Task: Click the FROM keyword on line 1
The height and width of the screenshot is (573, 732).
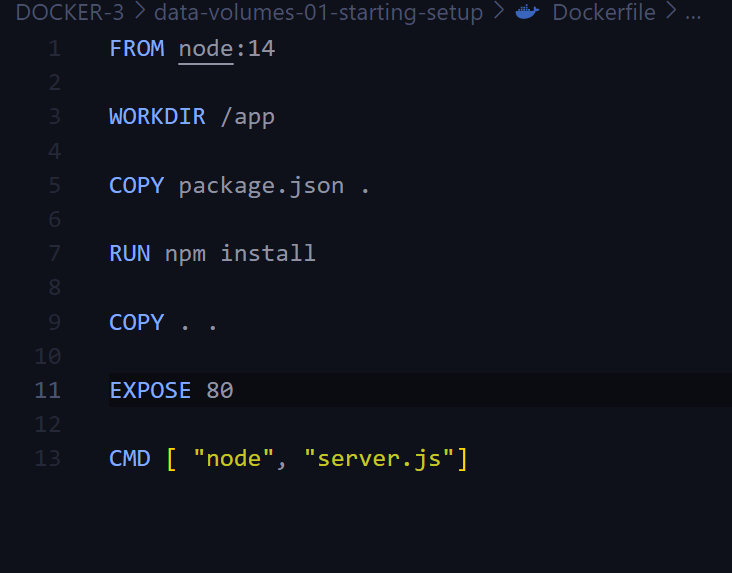Action: [x=137, y=49]
